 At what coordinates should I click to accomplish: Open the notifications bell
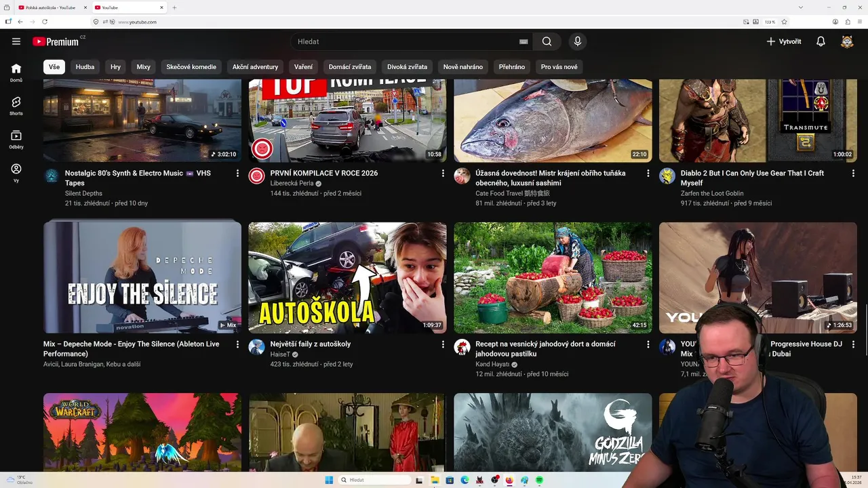click(x=821, y=41)
